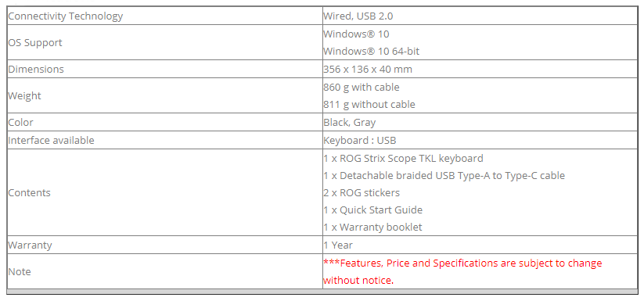Select the 860 g with cable text

(x=362, y=88)
